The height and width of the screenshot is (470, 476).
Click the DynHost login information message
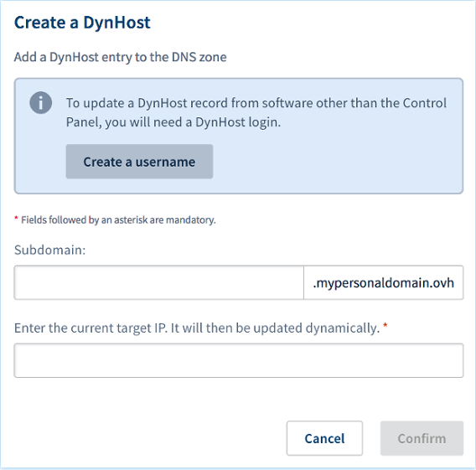coord(256,112)
